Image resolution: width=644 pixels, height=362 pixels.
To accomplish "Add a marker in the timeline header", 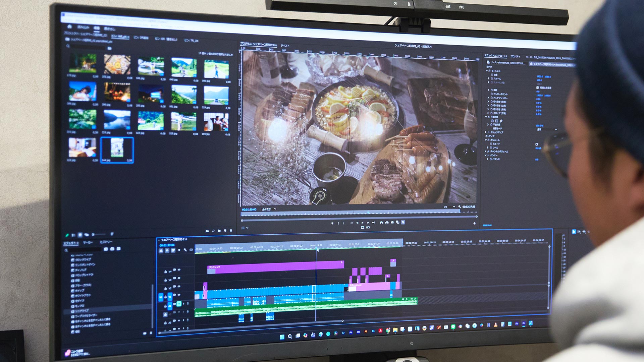I will tap(179, 250).
